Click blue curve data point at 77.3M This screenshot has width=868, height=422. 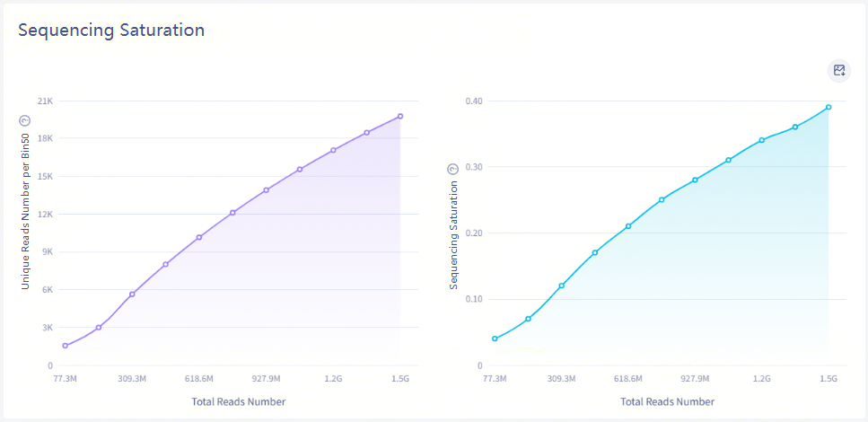495,338
